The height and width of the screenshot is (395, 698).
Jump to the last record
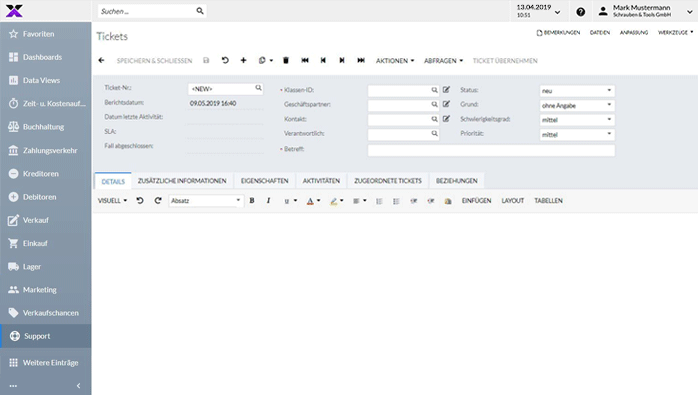[361, 60]
